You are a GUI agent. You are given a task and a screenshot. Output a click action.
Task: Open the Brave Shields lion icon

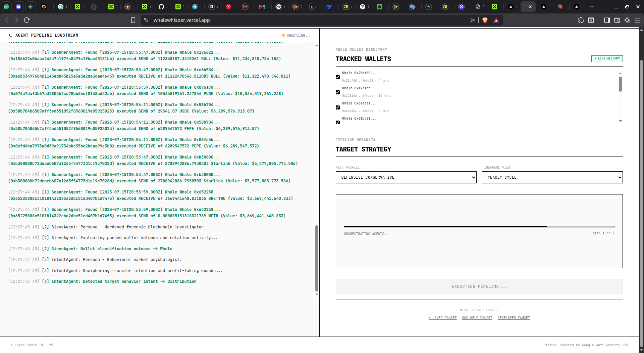485,20
